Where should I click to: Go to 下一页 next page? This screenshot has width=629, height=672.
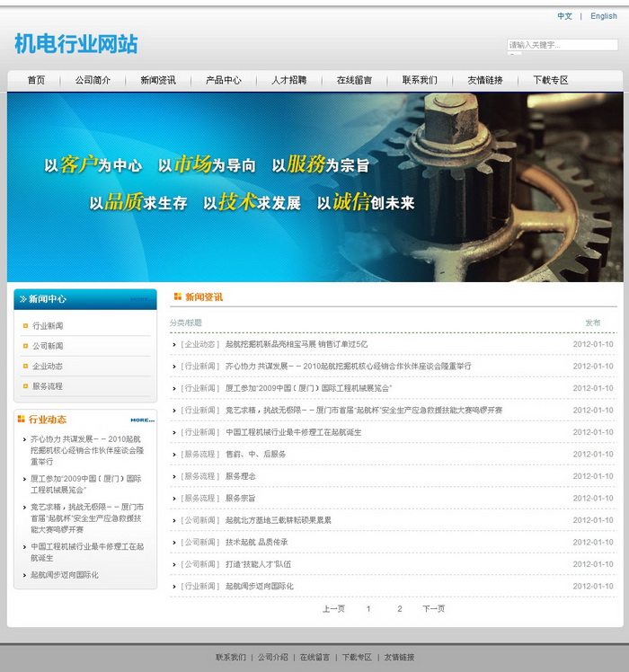(433, 609)
